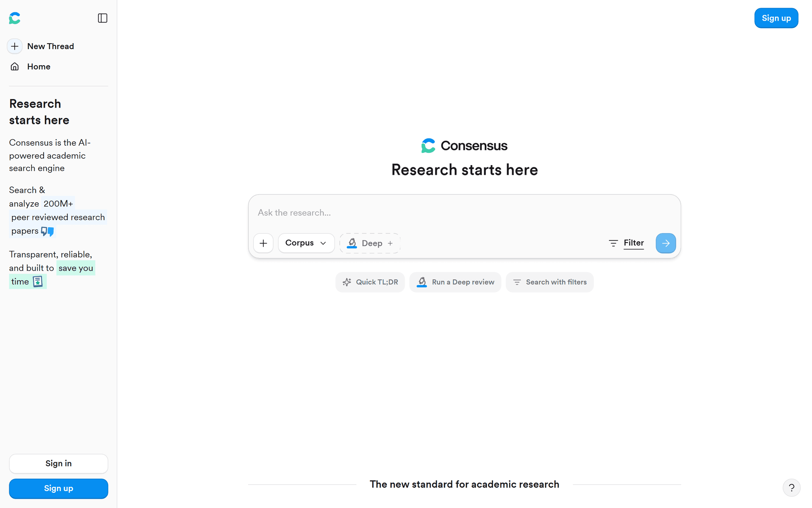Open the help question mark button
The image size is (812, 508).
pos(791,488)
